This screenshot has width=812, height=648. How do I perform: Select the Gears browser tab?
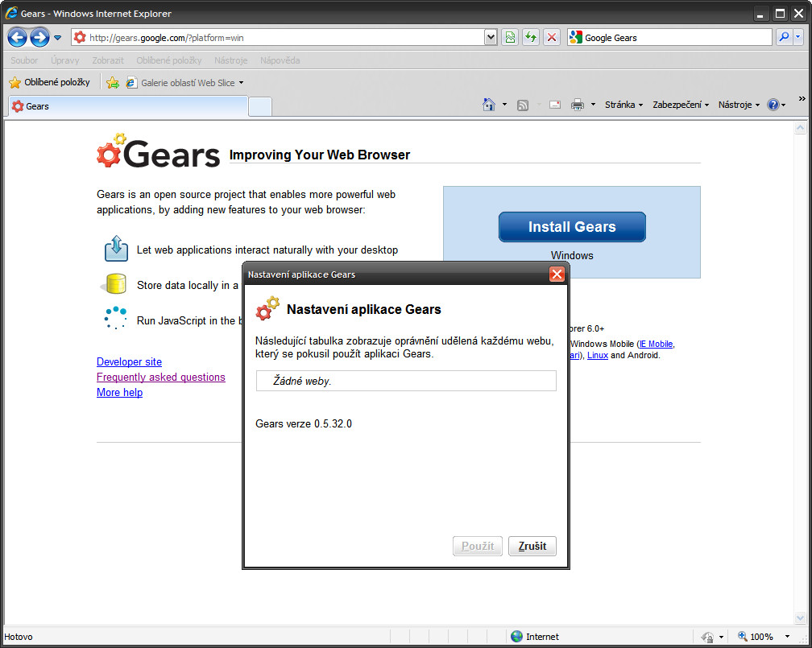point(128,106)
